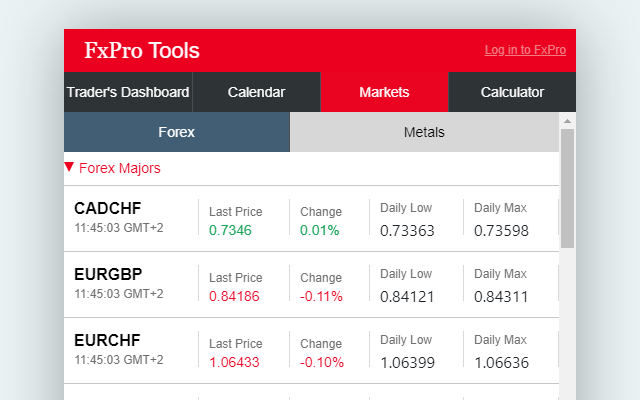Viewport: 640px width, 400px height.
Task: Select the EURCHF currency pair row
Action: point(311,351)
